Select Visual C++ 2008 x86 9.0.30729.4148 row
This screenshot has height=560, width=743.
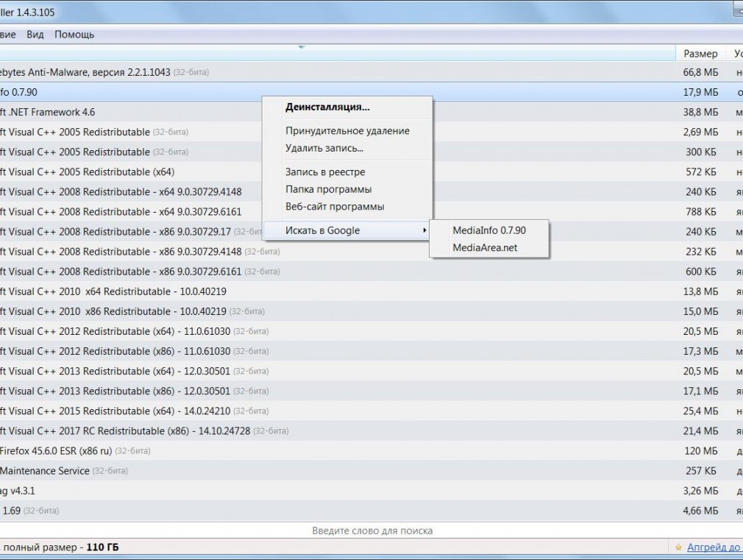pos(371,252)
